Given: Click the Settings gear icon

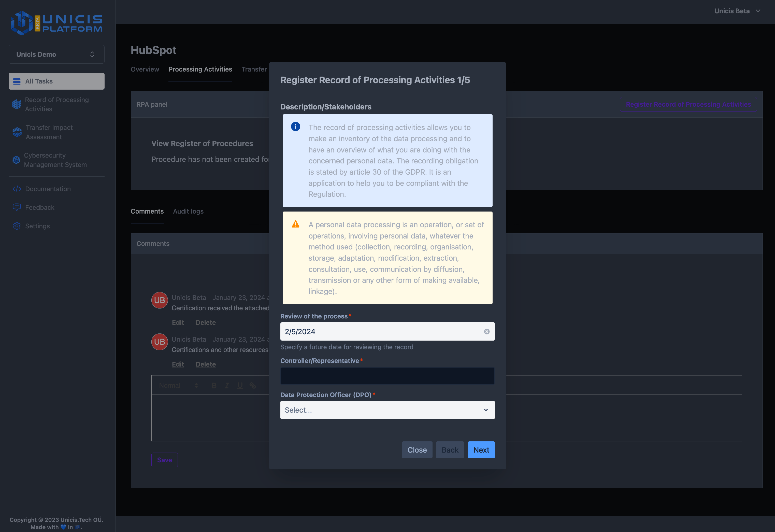Looking at the screenshot, I should coord(17,226).
